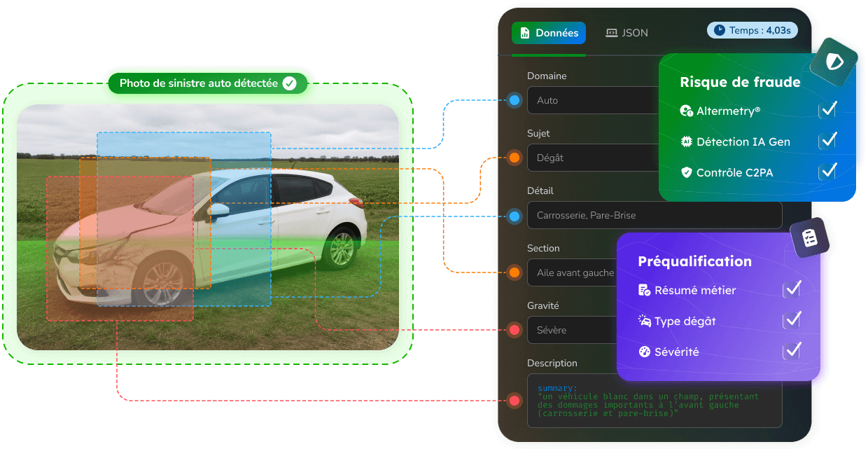Switch to the Données tab
The width and height of the screenshot is (868, 449).
coord(549,33)
